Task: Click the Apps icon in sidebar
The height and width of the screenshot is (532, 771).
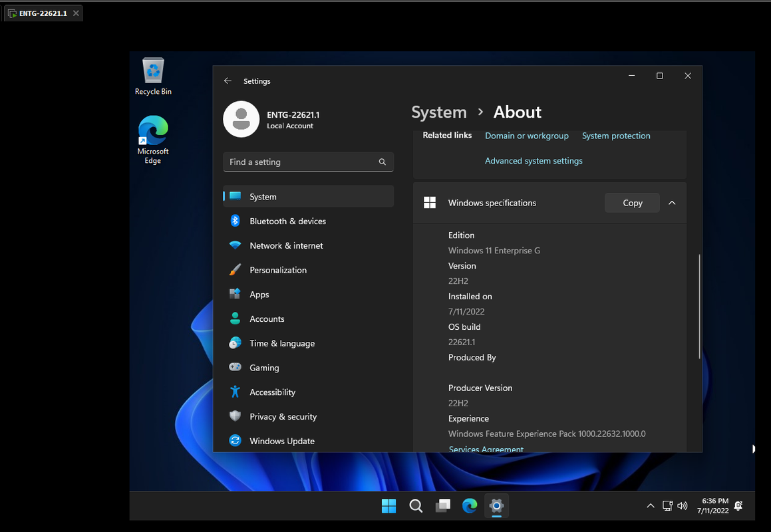Action: (x=235, y=293)
